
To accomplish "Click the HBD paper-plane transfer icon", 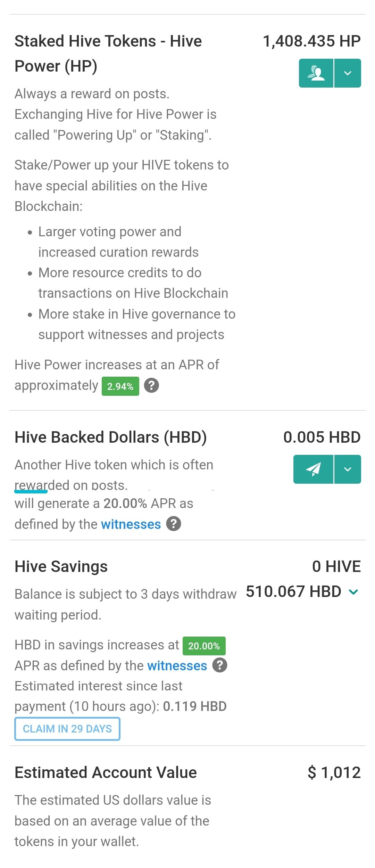I will click(x=313, y=469).
